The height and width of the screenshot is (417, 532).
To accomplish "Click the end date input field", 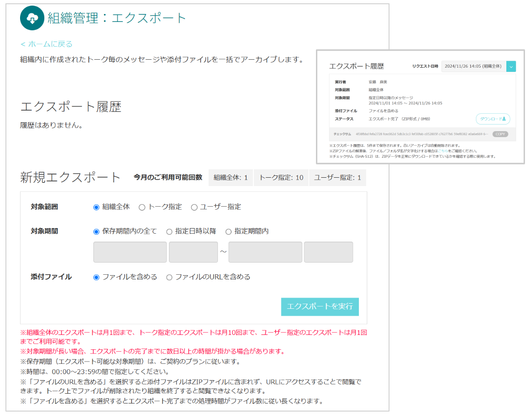I will (266, 252).
